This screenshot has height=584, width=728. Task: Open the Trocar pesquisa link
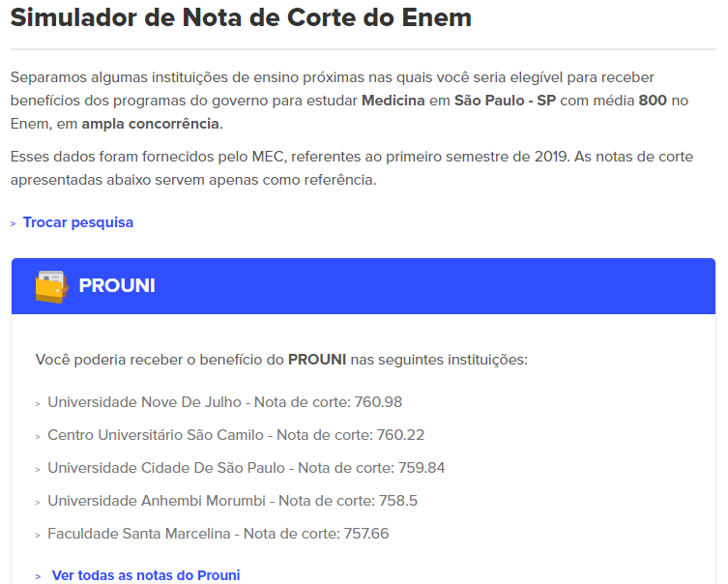(x=78, y=222)
